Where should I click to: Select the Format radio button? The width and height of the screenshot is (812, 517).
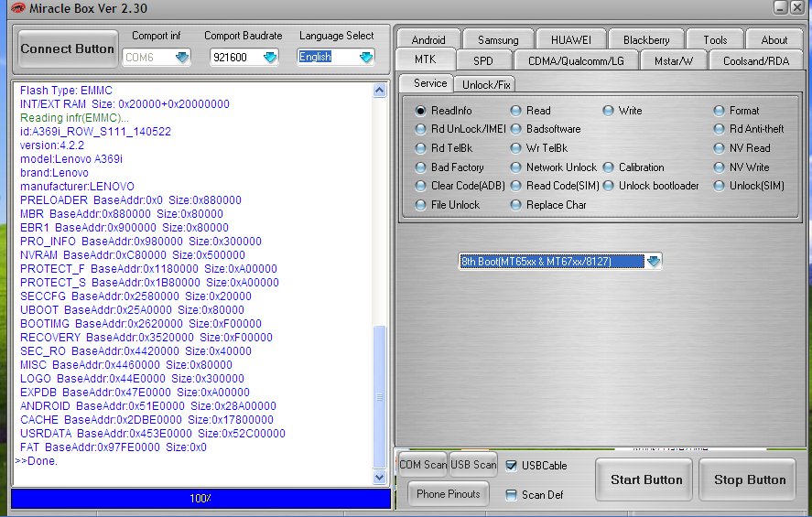point(719,111)
